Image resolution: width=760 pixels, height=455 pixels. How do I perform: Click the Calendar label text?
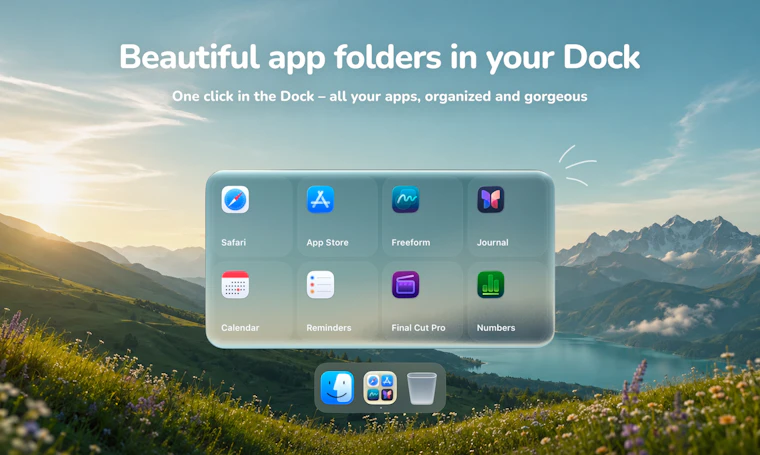(x=240, y=328)
